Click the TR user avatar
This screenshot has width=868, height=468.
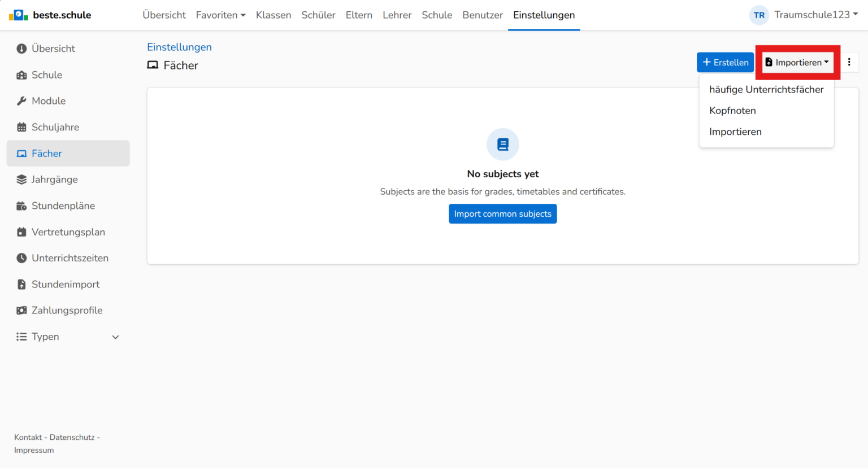pos(759,15)
